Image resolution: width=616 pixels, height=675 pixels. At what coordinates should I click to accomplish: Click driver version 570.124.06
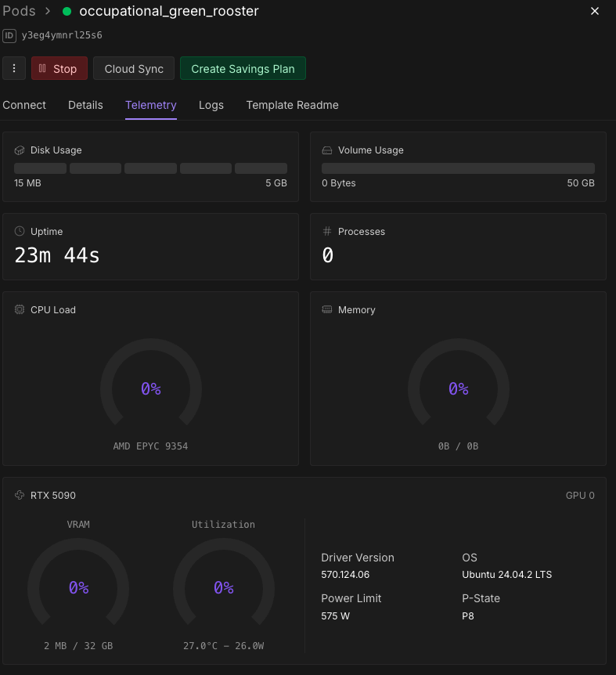[345, 575]
